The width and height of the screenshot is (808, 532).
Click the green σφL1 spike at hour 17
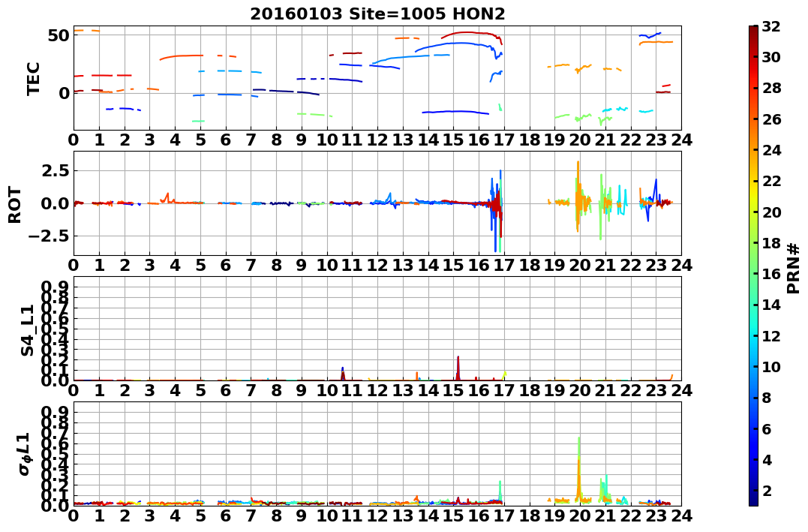point(500,491)
